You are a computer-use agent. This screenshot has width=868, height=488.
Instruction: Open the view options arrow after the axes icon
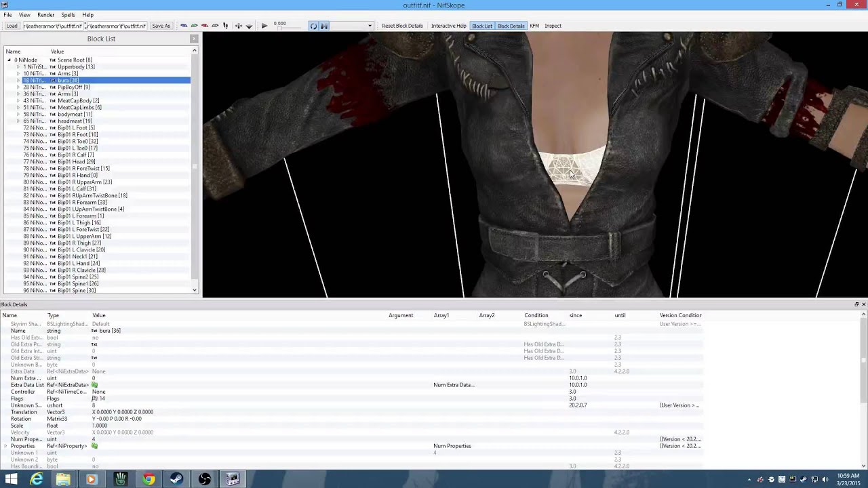(x=249, y=26)
